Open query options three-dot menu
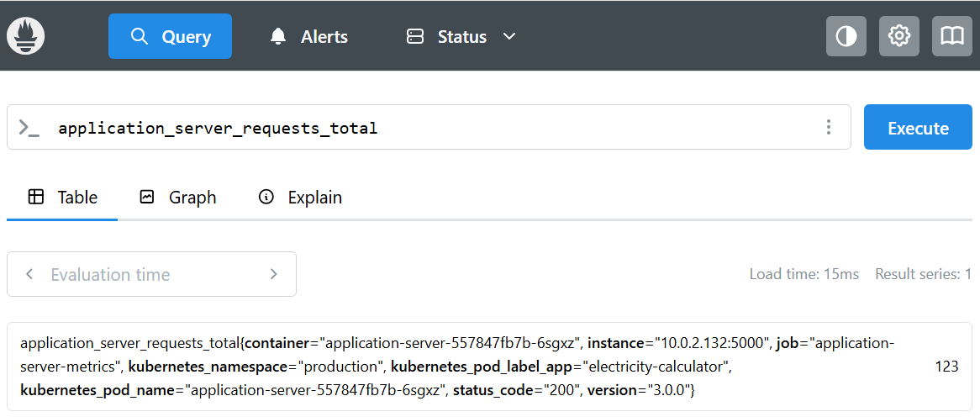 pos(828,128)
